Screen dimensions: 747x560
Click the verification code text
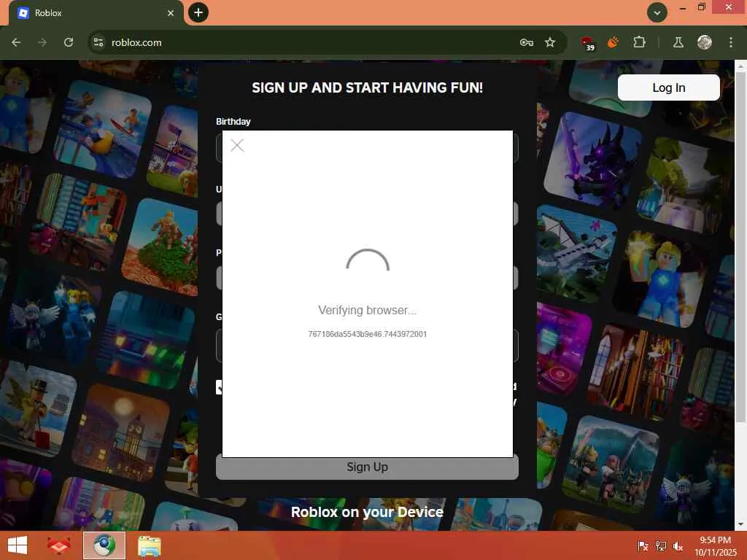coord(368,334)
